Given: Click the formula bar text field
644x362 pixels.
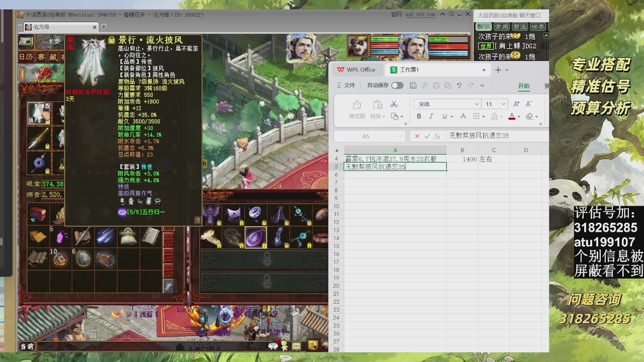Looking at the screenshot, I should (x=497, y=136).
